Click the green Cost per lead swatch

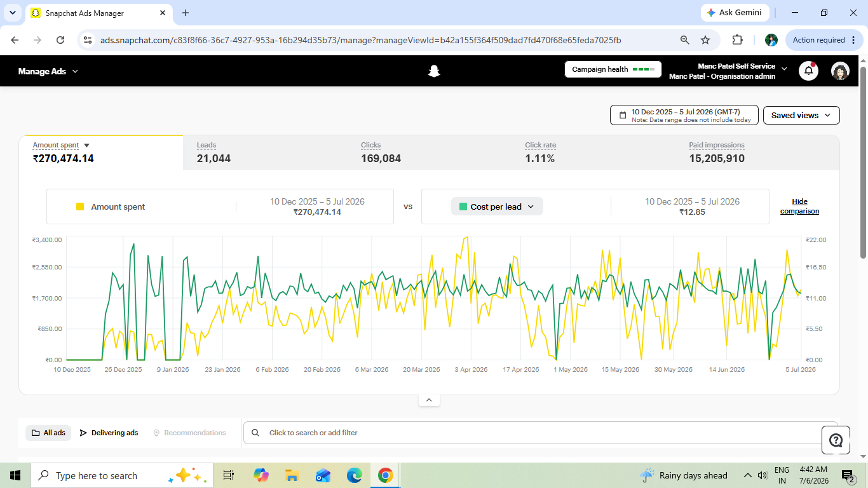click(463, 207)
